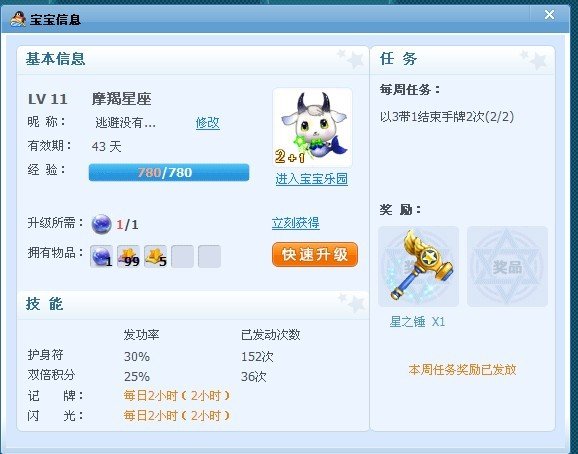Click the 本周任务奖励已发放 status text
The width and height of the screenshot is (578, 454).
462,370
